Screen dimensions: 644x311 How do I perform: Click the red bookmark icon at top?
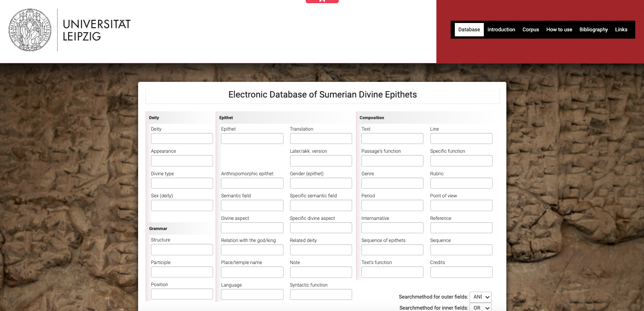(x=322, y=1)
